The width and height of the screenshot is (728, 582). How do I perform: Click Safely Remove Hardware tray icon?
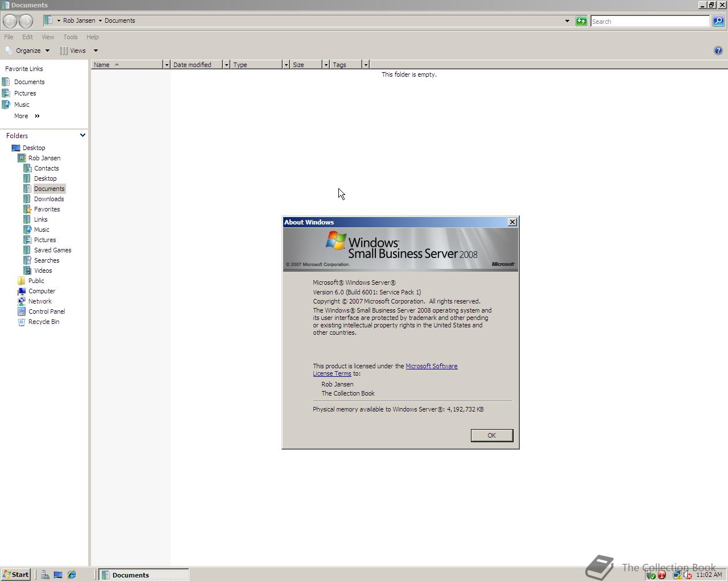pos(651,575)
